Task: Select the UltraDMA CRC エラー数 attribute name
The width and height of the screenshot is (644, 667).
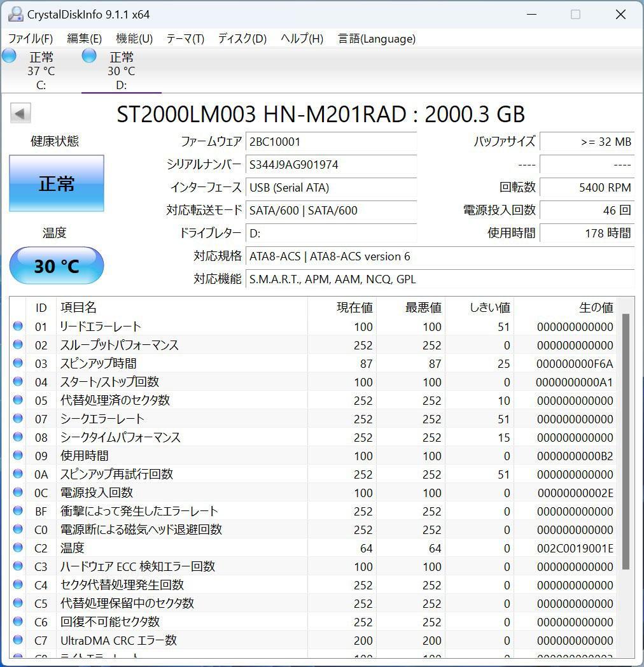Action: 118,640
